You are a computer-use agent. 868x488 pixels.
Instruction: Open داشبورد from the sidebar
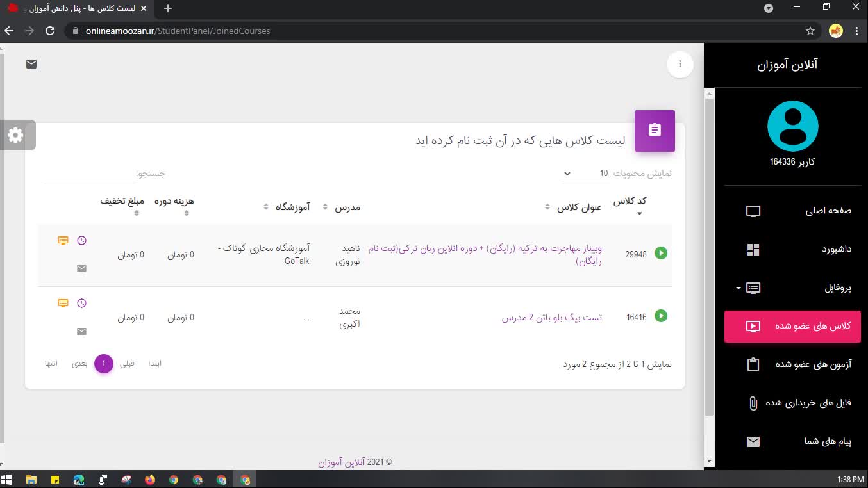tap(794, 249)
